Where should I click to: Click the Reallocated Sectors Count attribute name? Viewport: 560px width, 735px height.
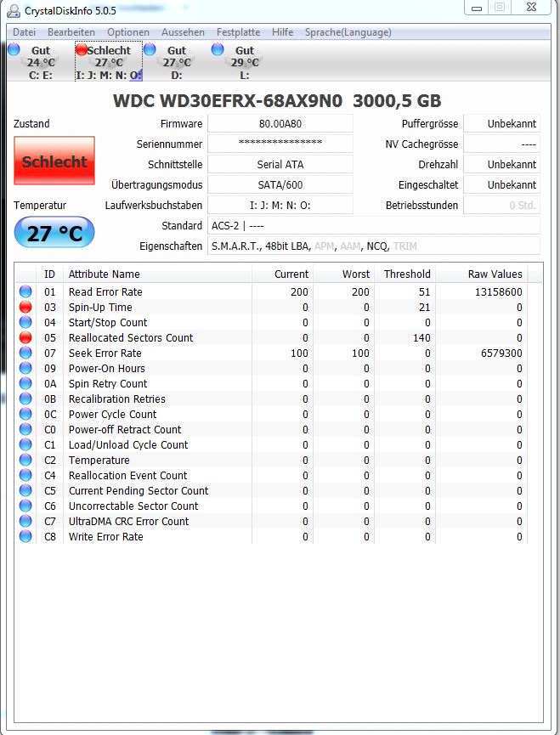(x=131, y=338)
